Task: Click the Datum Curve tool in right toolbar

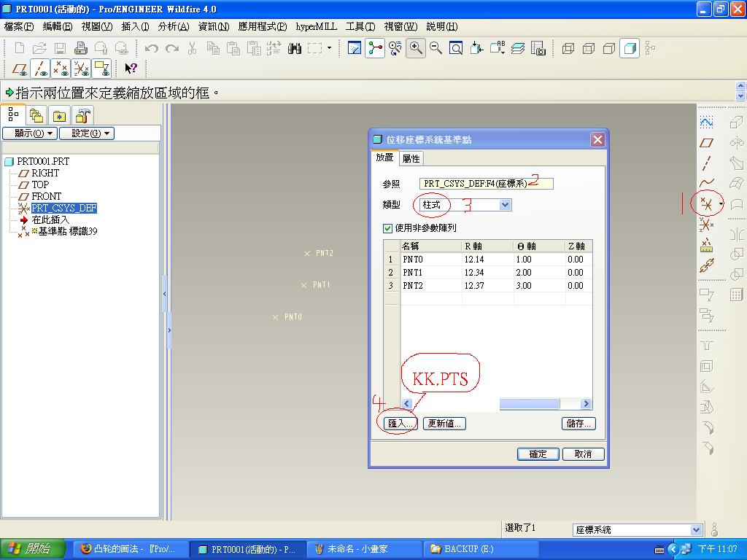Action: [x=706, y=183]
